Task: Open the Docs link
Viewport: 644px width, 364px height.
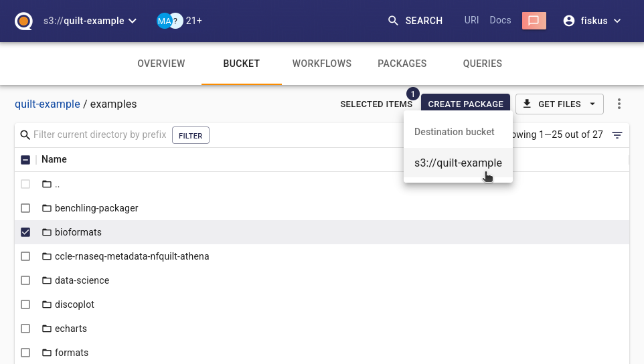Action: pyautogui.click(x=500, y=20)
